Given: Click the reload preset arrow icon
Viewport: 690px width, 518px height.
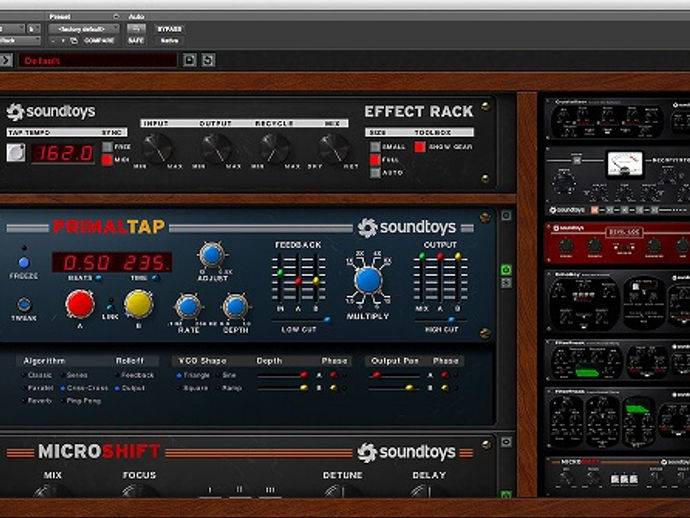Looking at the screenshot, I should point(208,60).
